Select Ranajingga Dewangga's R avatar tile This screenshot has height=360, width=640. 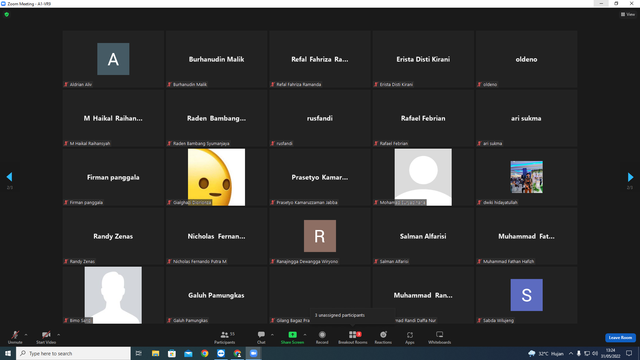tap(320, 236)
